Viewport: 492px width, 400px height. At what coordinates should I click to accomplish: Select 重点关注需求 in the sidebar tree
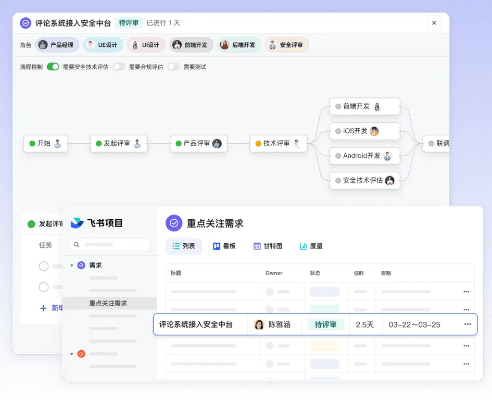[x=110, y=303]
